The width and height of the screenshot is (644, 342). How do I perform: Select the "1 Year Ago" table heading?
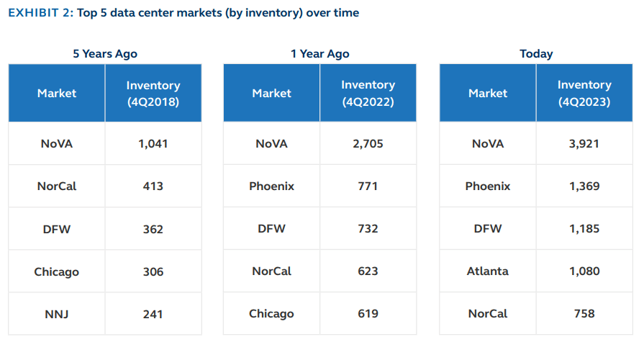tap(319, 53)
